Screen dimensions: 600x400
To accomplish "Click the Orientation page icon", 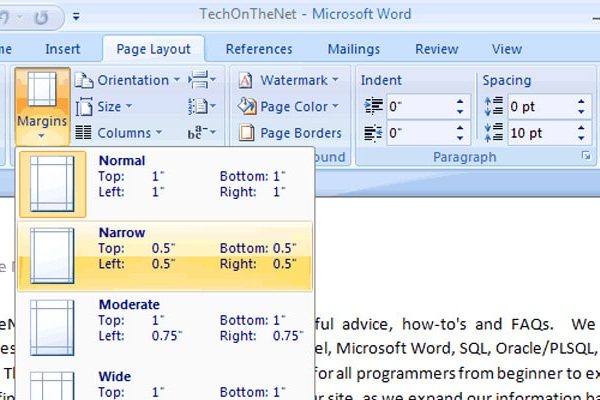I will (84, 80).
